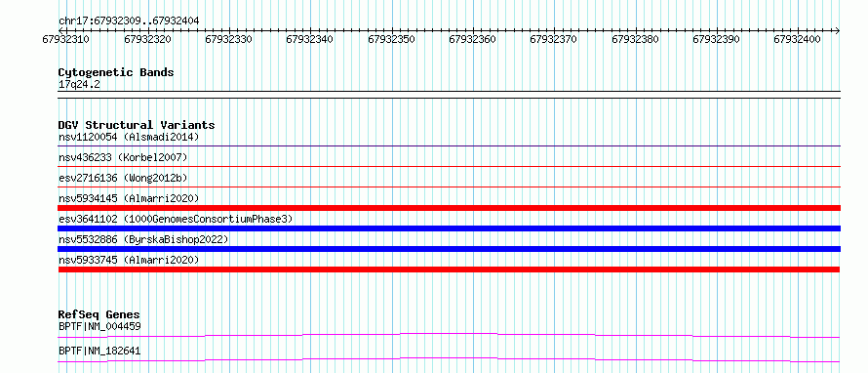The height and width of the screenshot is (373, 868).
Task: Click ruler position 67932330
Action: [x=228, y=39]
